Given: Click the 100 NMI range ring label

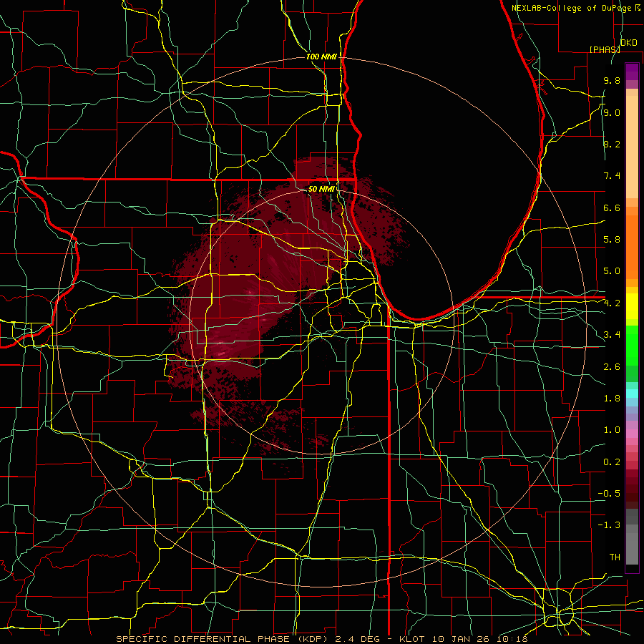Looking at the screenshot, I should 321,57.
